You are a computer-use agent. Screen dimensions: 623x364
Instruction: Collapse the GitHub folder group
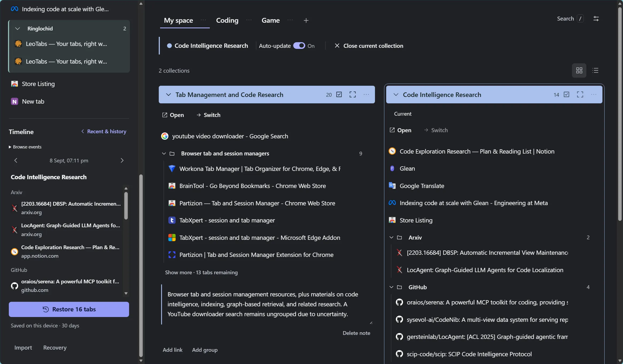(391, 287)
